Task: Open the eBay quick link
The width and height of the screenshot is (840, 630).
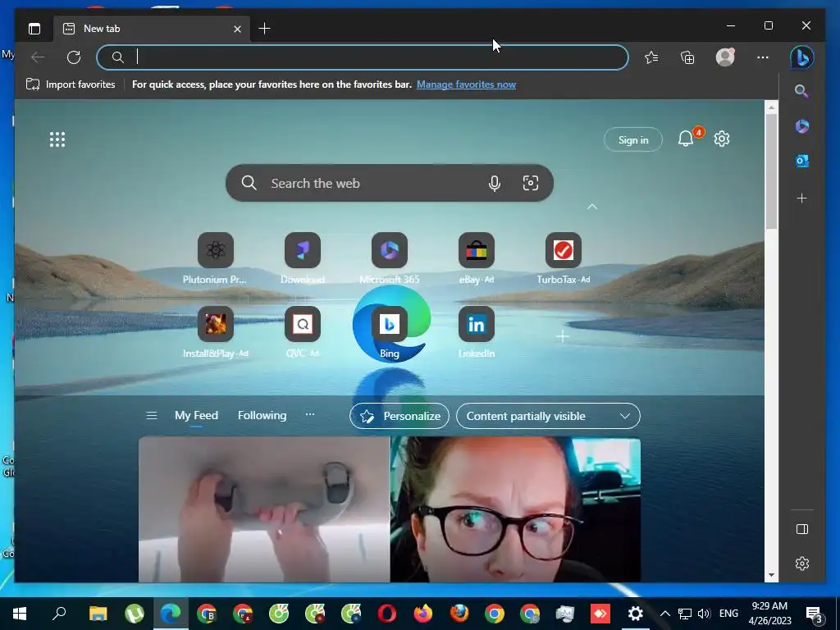Action: [477, 258]
